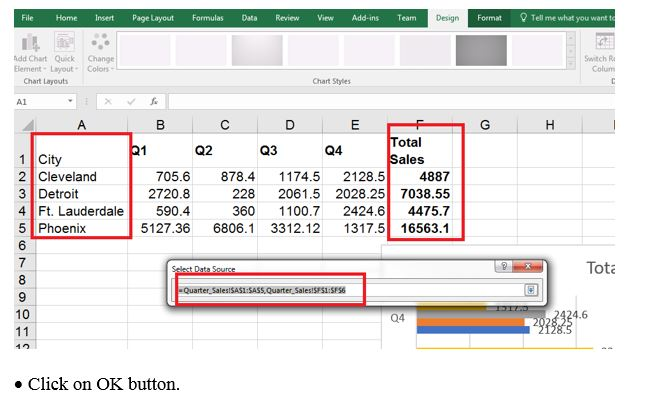This screenshot has width=670, height=395.
Task: Switch to the Insert tab
Action: pyautogui.click(x=104, y=18)
